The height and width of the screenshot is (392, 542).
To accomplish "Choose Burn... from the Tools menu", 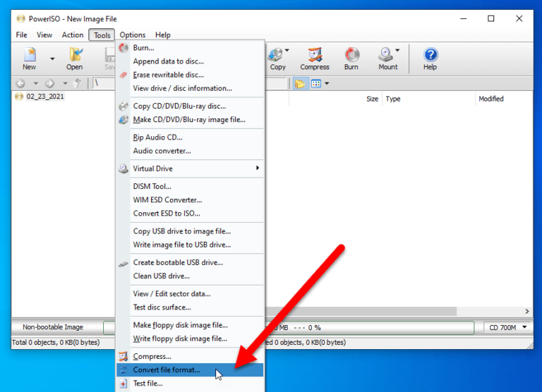I will tap(190, 48).
